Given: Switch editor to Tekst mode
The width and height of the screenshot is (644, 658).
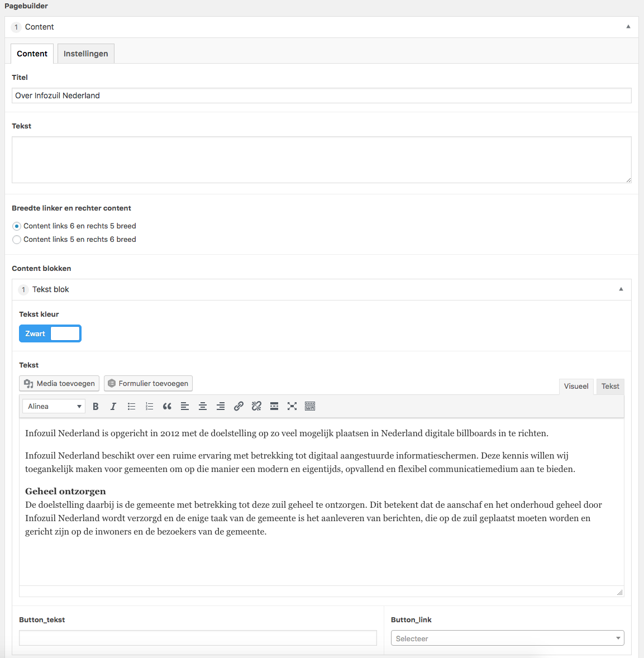Looking at the screenshot, I should [610, 386].
